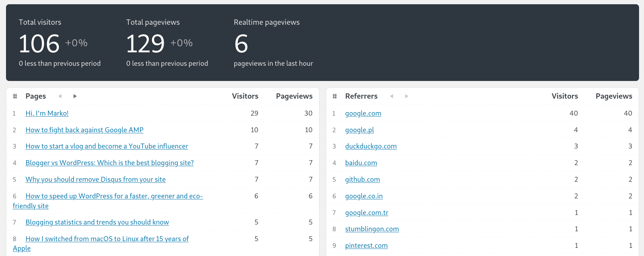Click the Visitors column header in Referrers table
Screen dimensions: 644x256
tap(565, 96)
